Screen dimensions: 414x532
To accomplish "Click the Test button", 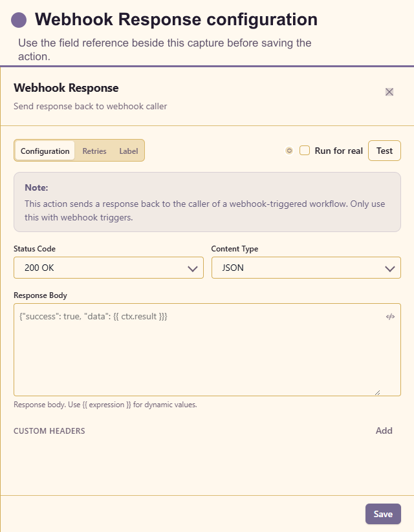I will 384,151.
